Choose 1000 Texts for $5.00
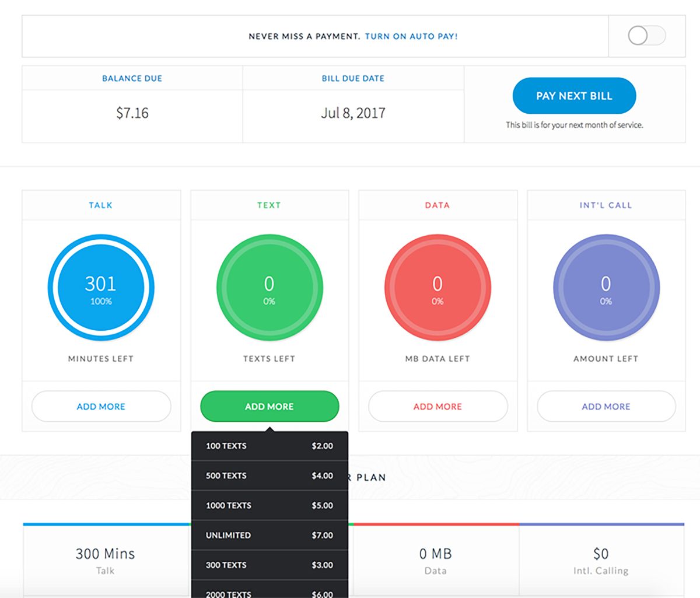The height and width of the screenshot is (598, 700). tap(269, 506)
